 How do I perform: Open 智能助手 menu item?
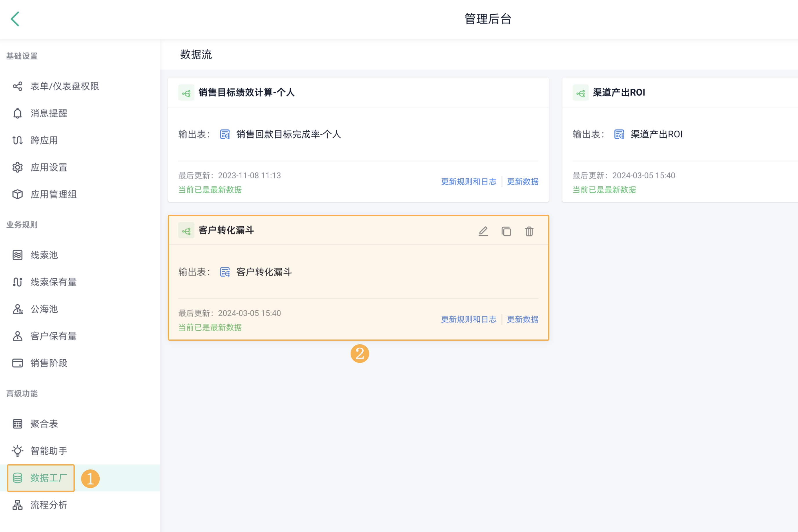click(49, 451)
